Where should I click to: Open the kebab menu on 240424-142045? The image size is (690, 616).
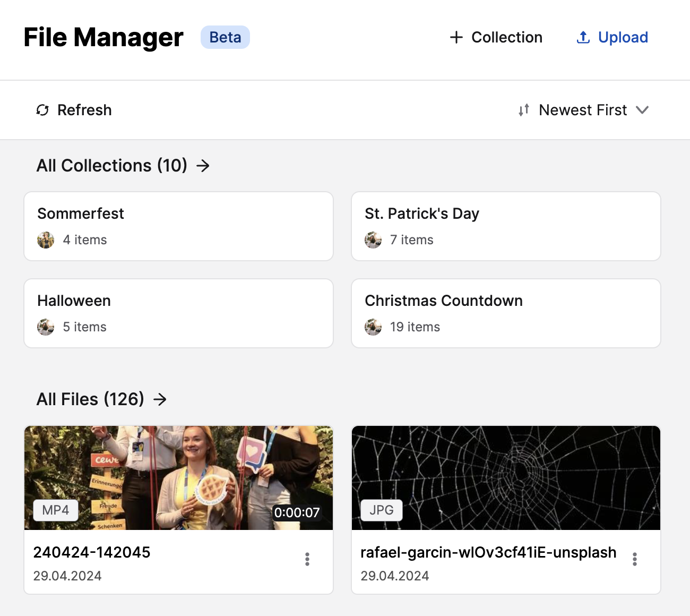pyautogui.click(x=307, y=559)
